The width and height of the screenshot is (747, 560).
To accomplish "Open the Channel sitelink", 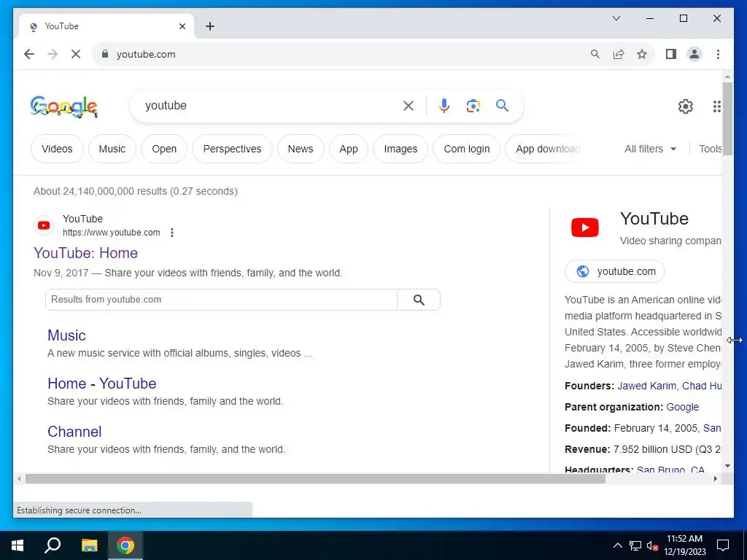I will click(x=75, y=432).
